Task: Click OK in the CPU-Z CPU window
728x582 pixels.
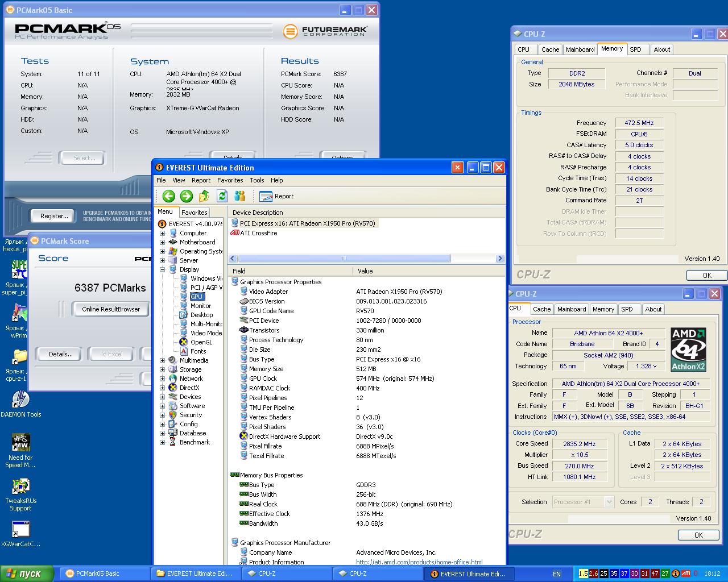Action: (698, 535)
